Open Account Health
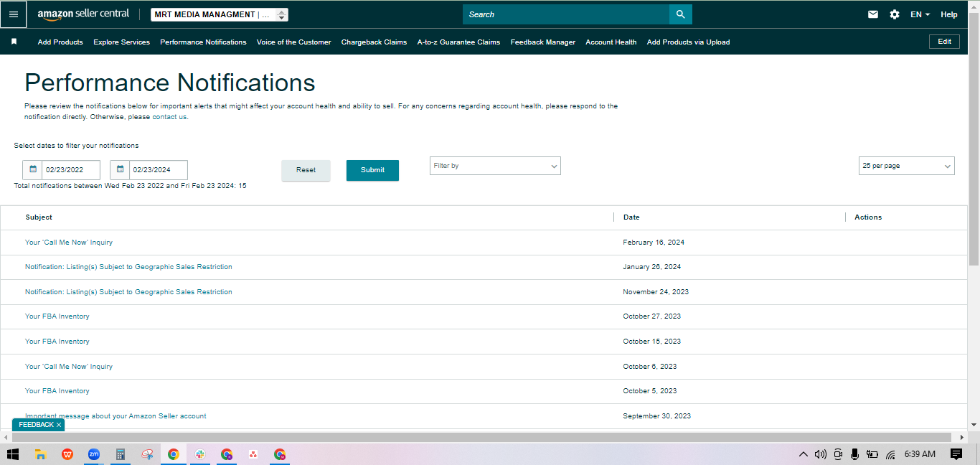Viewport: 980px width, 465px height. (611, 42)
